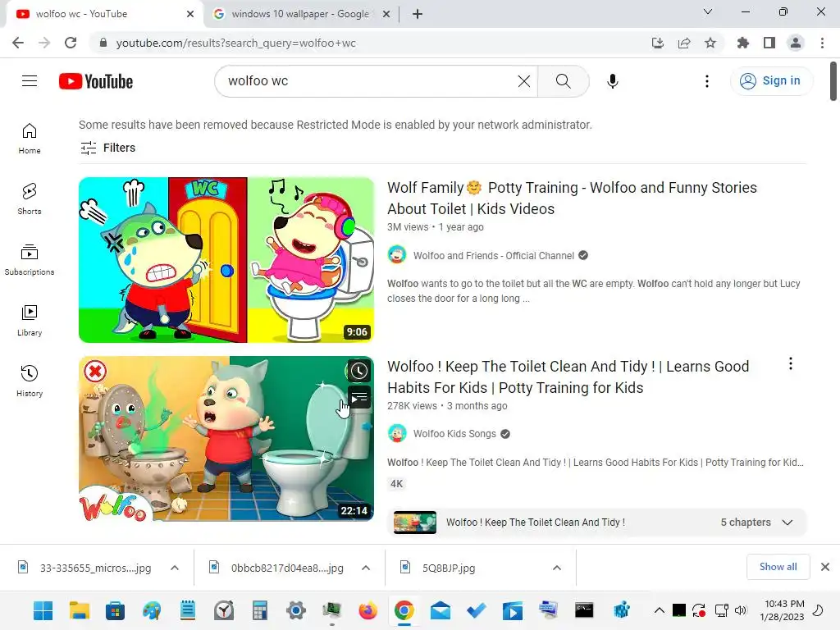Click the address bar URL
The image size is (840, 630).
[235, 43]
